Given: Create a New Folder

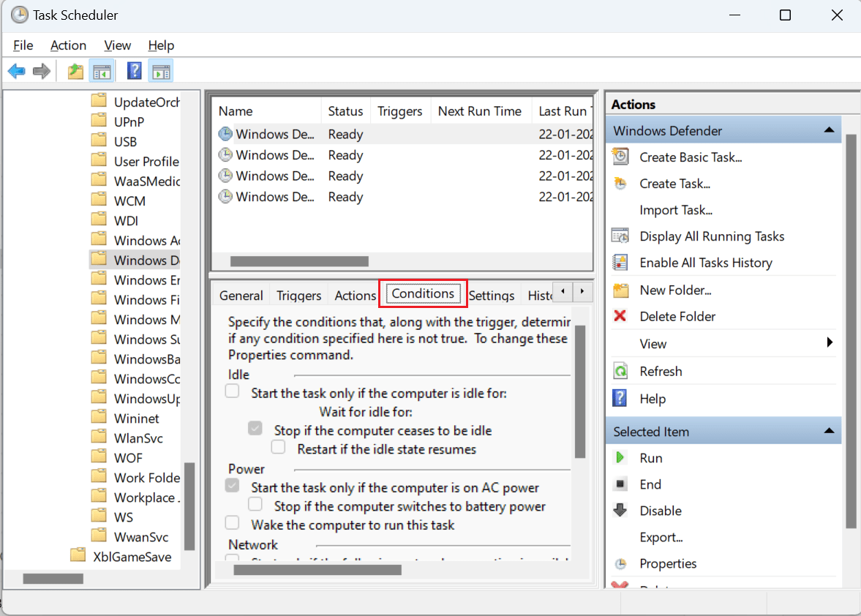Looking at the screenshot, I should click(x=676, y=290).
